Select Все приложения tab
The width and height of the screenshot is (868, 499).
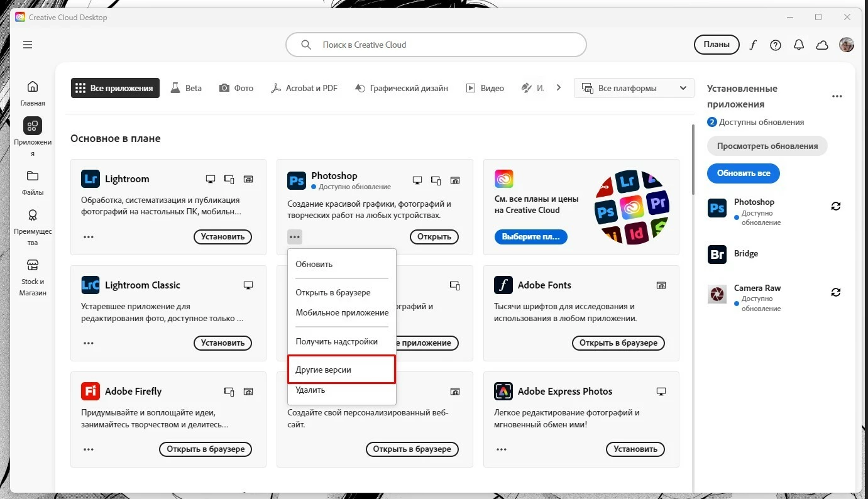[115, 88]
